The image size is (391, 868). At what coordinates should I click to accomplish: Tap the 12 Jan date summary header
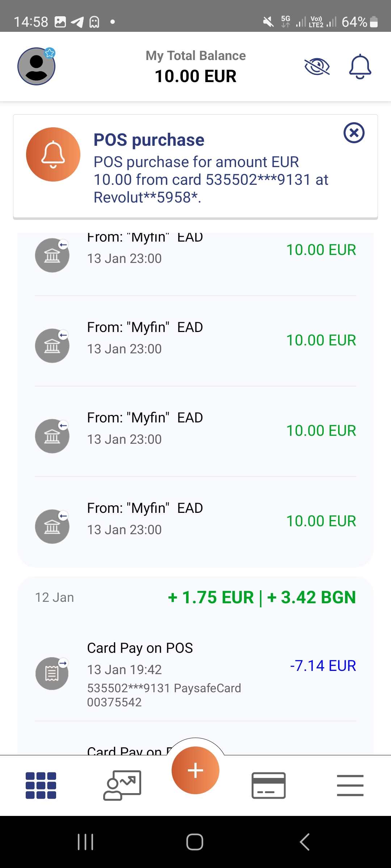(55, 597)
